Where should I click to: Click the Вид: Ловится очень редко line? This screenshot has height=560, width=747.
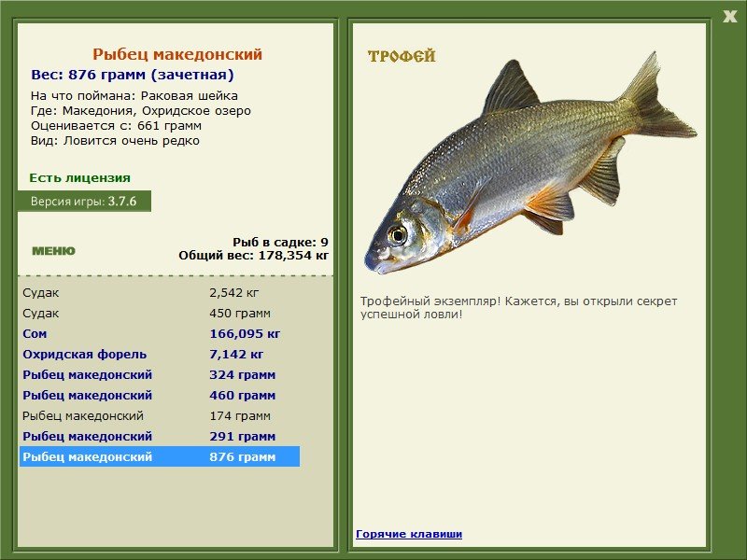pos(115,141)
